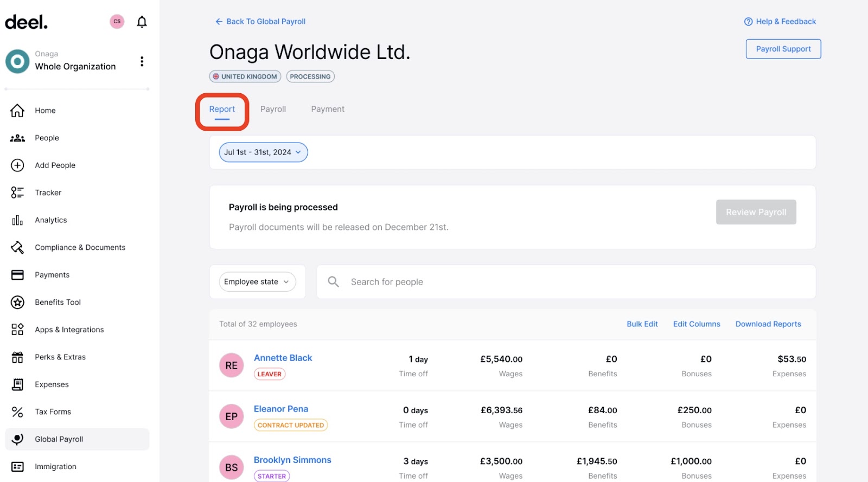Switch to the Payment tab
The width and height of the screenshot is (868, 482).
(328, 110)
